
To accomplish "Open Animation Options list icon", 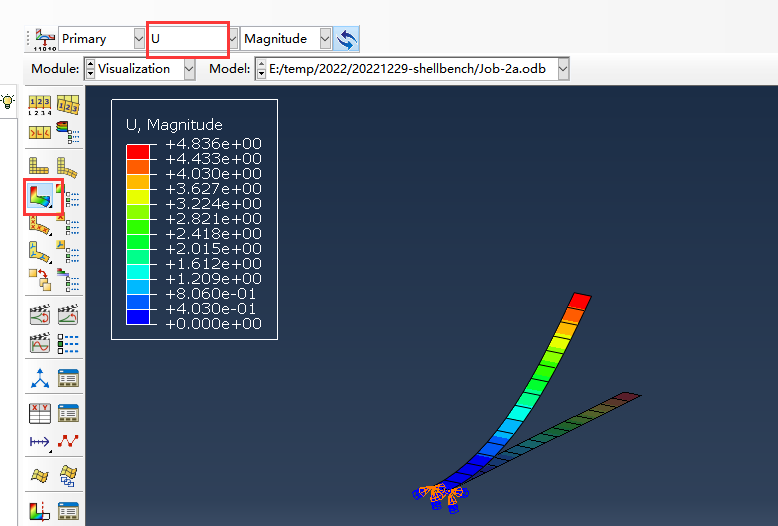I will click(68, 343).
